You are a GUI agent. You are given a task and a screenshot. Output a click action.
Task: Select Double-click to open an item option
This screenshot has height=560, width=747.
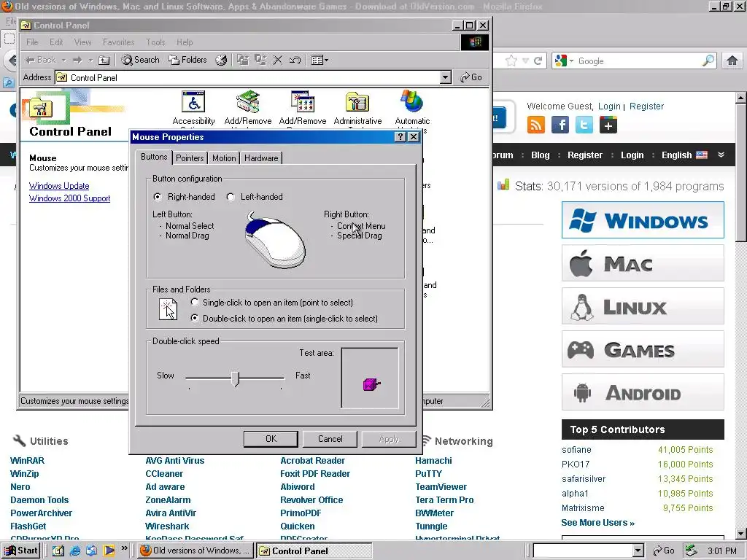tap(194, 318)
